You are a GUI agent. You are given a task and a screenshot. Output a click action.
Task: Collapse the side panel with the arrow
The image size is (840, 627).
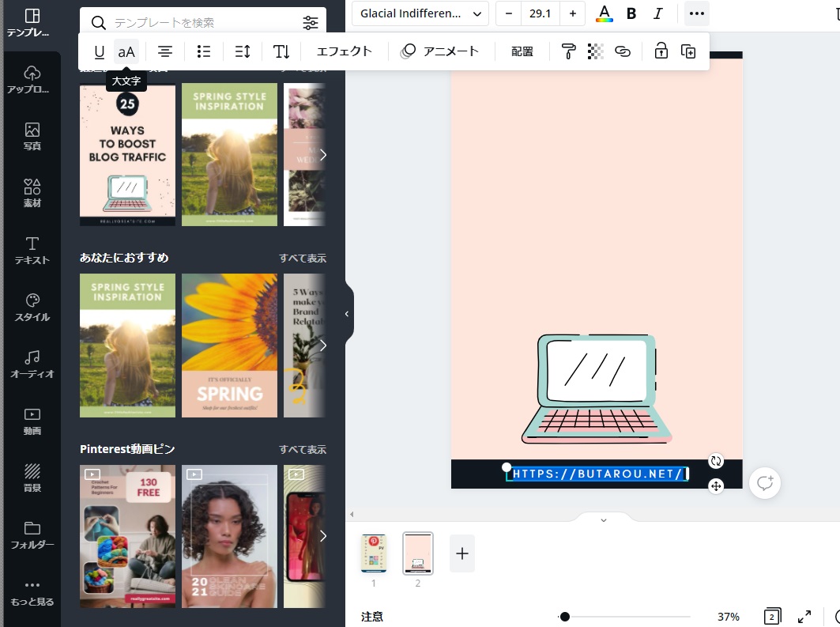tap(348, 313)
